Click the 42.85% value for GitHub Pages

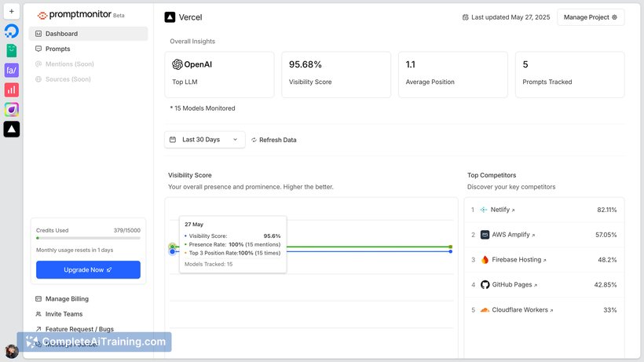pyautogui.click(x=606, y=285)
